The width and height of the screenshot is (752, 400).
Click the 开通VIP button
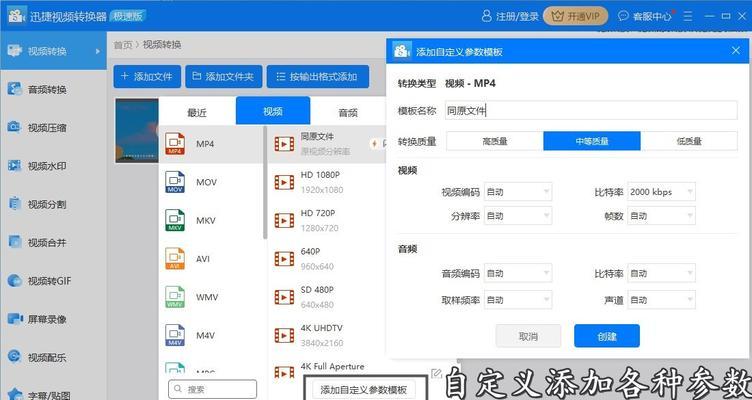[x=576, y=16]
